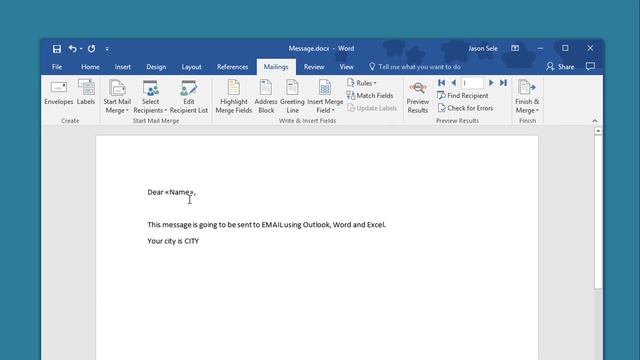Open Finish & Merge dropdown
The height and width of the screenshot is (360, 640).
(x=527, y=97)
